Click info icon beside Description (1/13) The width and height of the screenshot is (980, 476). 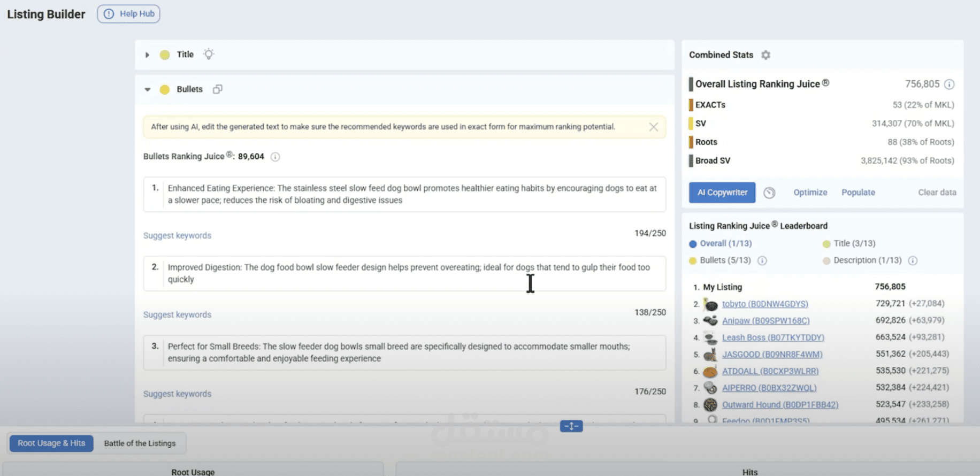(913, 260)
